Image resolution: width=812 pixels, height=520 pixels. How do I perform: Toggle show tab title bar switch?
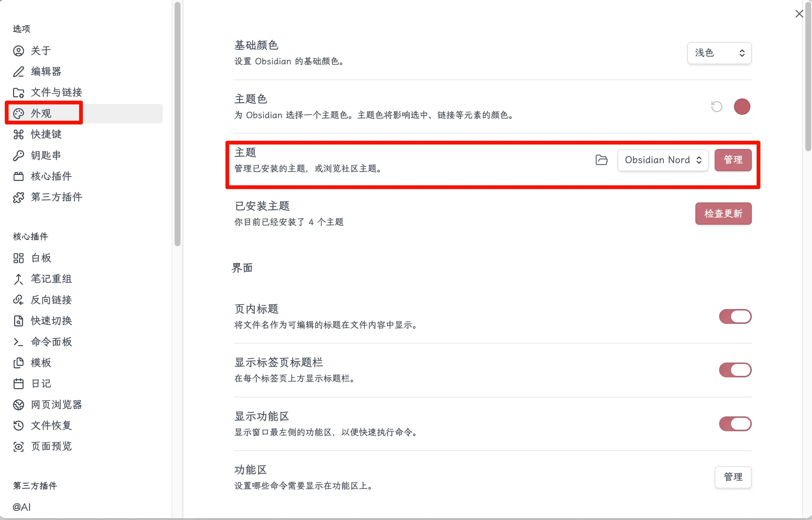(x=735, y=370)
